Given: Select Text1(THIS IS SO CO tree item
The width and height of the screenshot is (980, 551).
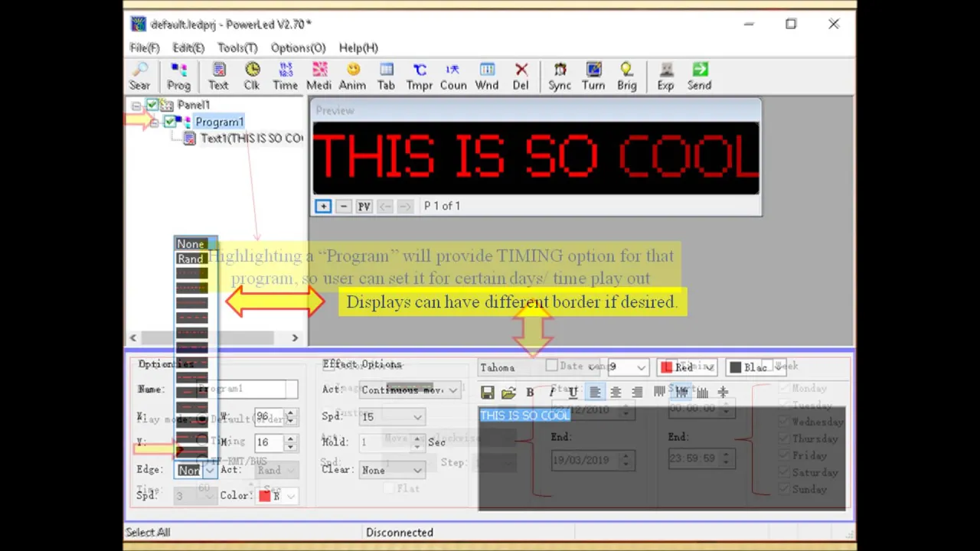Looking at the screenshot, I should pyautogui.click(x=251, y=139).
